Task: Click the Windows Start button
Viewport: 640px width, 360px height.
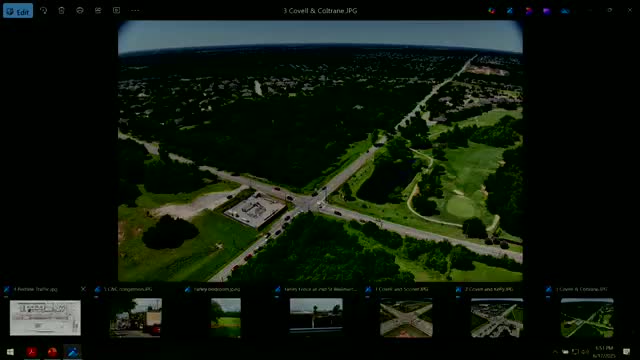Action: coord(10,352)
